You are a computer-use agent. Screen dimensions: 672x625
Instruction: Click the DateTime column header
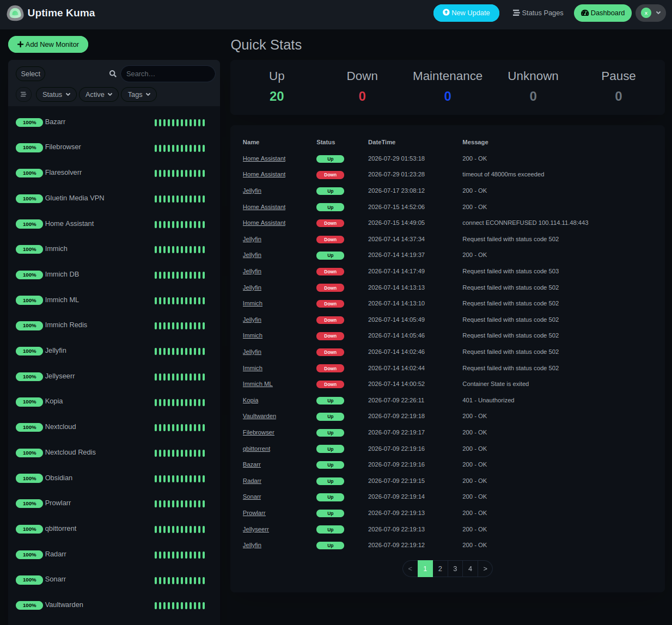click(x=382, y=142)
